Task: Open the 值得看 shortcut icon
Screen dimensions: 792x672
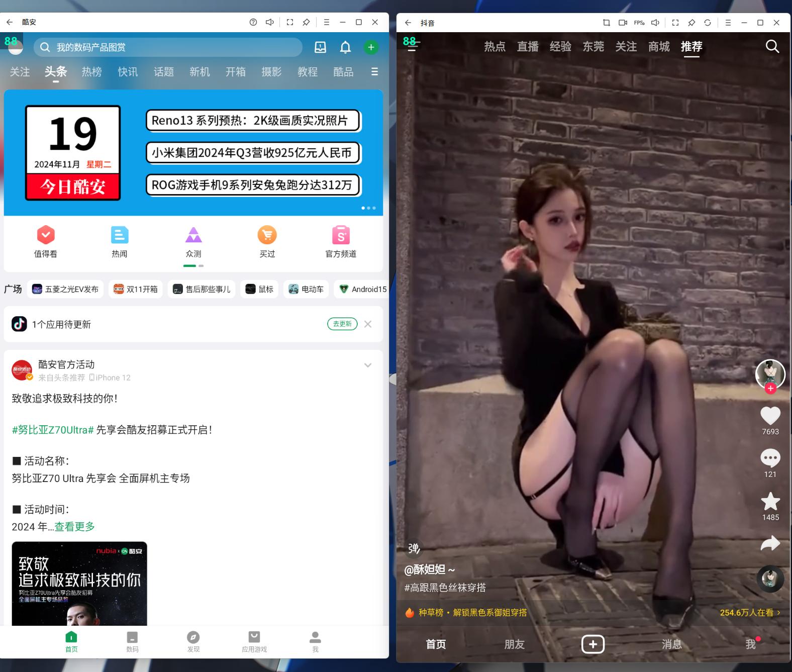Action: 46,235
